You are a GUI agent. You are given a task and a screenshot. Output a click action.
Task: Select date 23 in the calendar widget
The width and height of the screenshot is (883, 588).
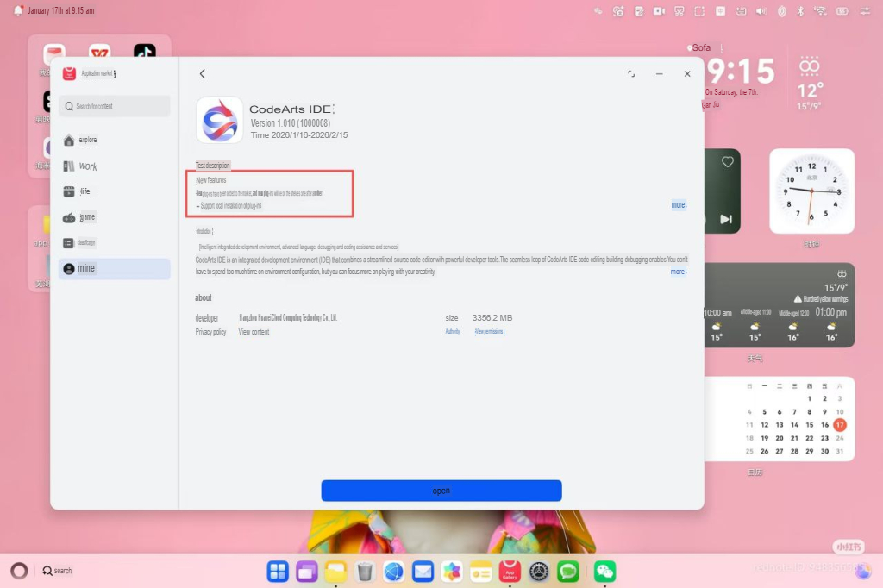click(x=824, y=438)
